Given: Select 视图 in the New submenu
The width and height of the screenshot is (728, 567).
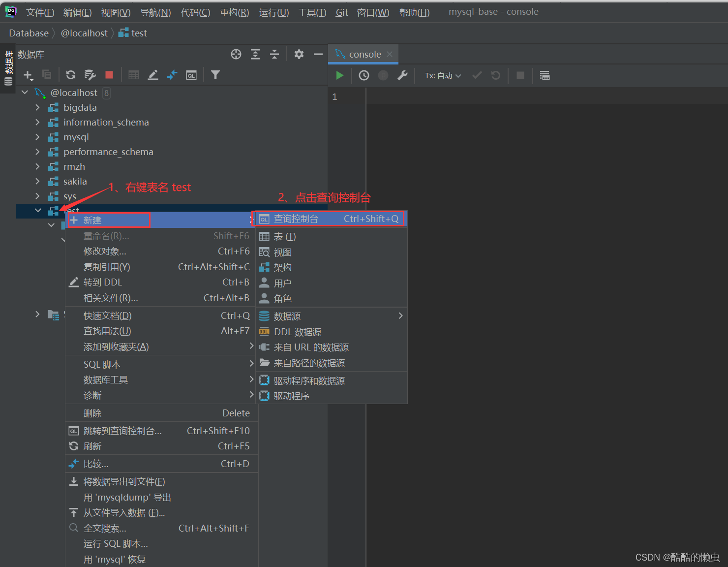Looking at the screenshot, I should [332, 252].
